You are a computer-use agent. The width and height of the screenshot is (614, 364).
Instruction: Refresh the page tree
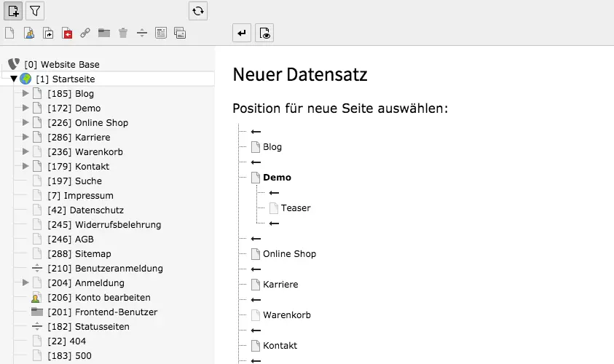point(197,11)
